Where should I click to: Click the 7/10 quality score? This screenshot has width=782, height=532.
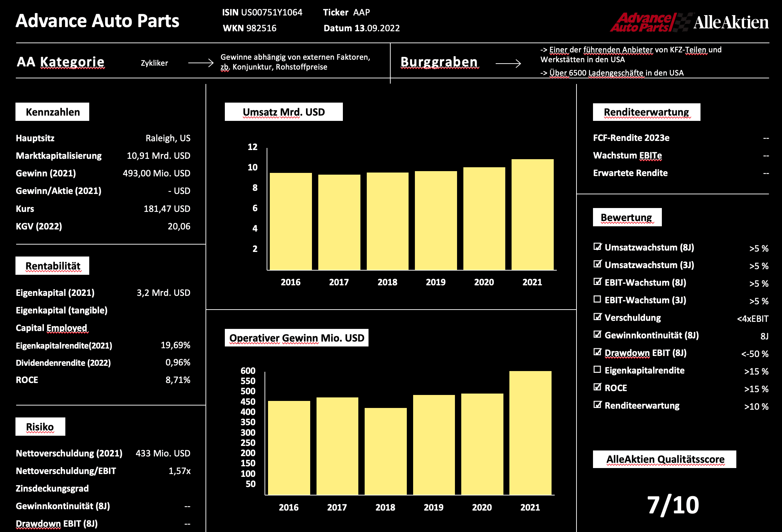[673, 505]
